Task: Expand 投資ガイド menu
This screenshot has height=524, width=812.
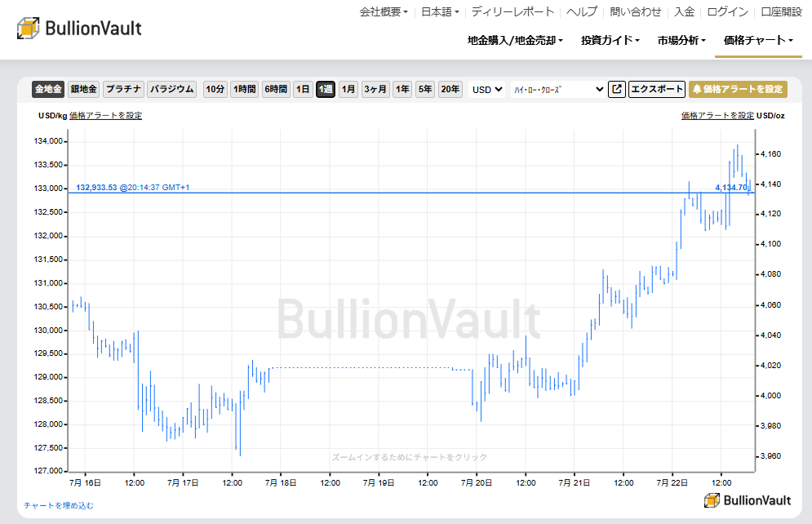Action: coord(610,40)
